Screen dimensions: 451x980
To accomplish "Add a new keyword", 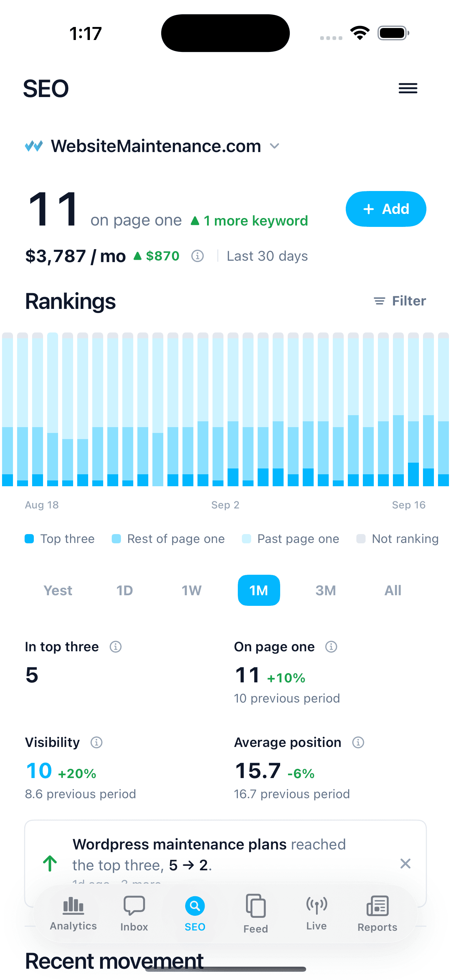I will 386,209.
